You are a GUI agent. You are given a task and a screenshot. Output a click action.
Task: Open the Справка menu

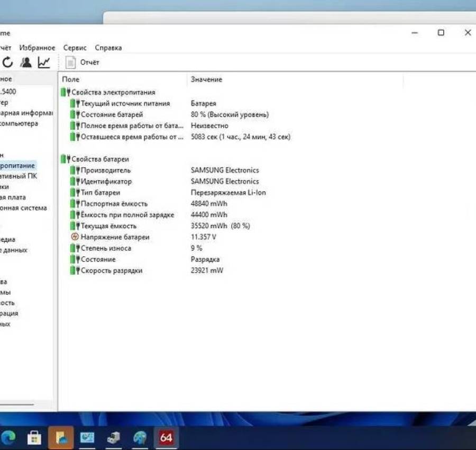click(108, 48)
